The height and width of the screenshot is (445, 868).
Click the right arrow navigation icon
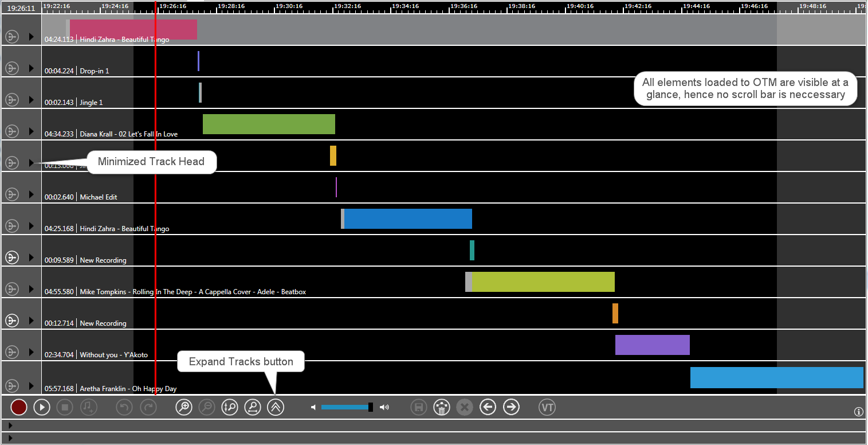coord(511,408)
